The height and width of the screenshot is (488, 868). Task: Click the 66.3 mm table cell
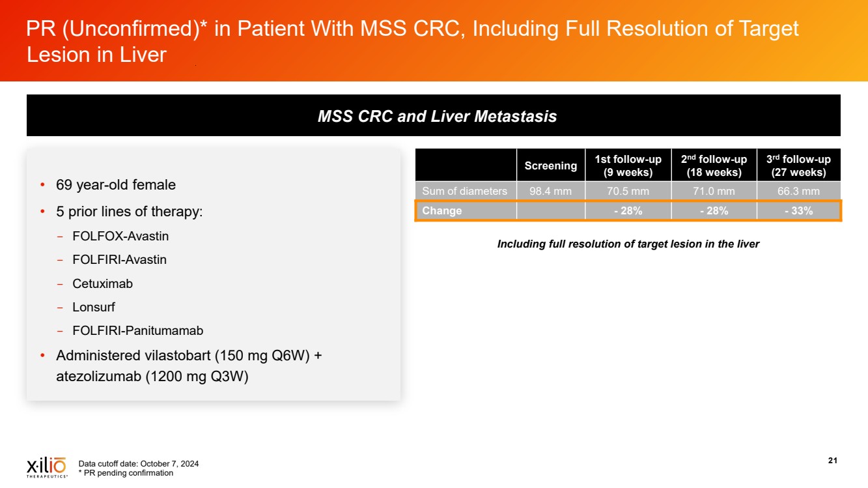[798, 191]
